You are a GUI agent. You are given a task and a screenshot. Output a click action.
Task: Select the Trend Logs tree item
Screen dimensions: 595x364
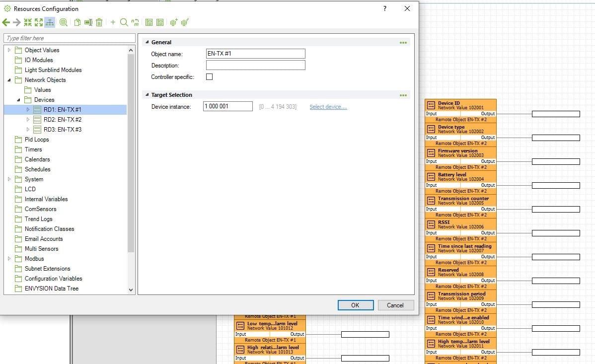38,219
